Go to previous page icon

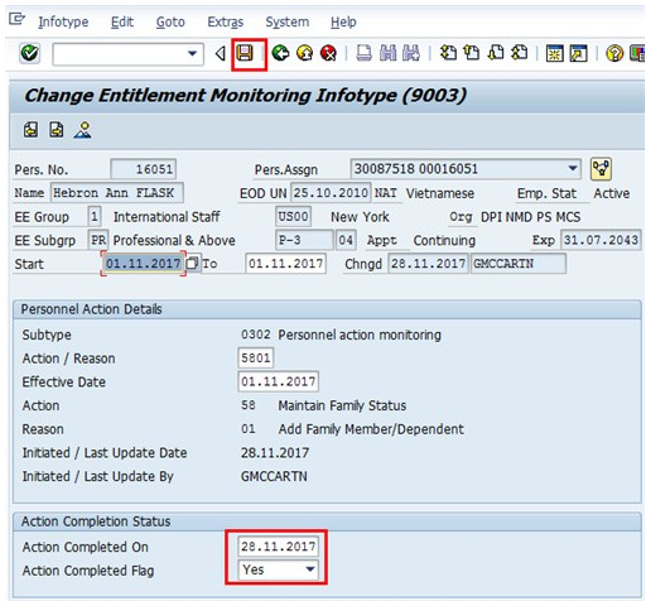(472, 53)
